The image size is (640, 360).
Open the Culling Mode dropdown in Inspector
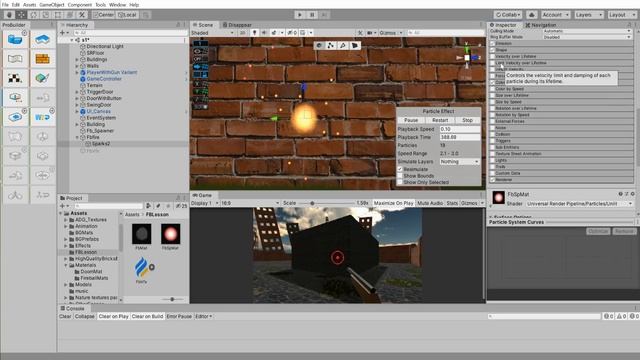pyautogui.click(x=587, y=31)
